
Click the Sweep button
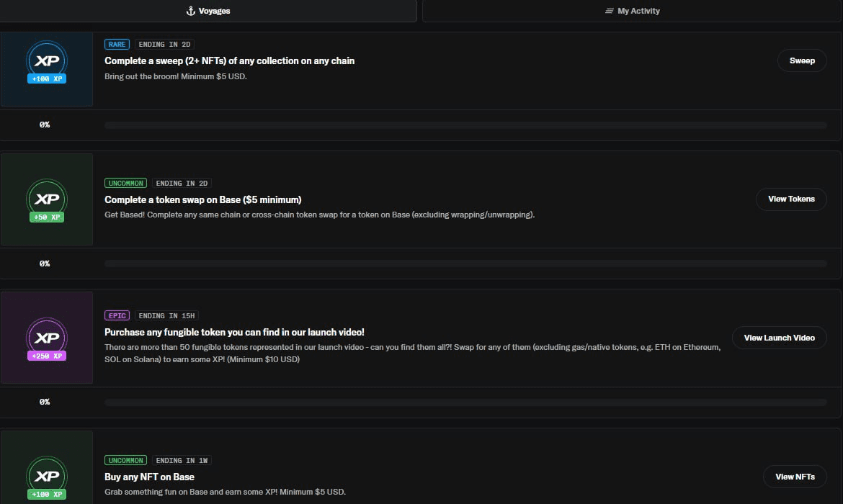pos(802,60)
